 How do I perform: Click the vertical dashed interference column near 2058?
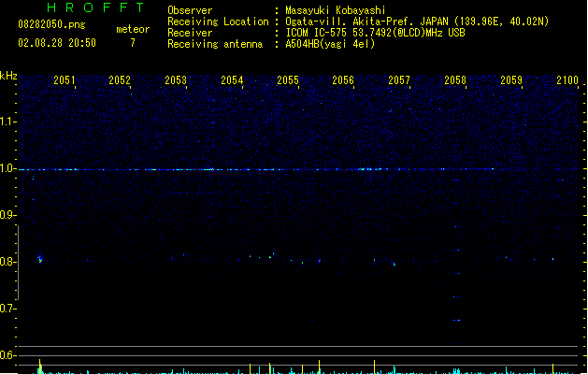coord(456,262)
